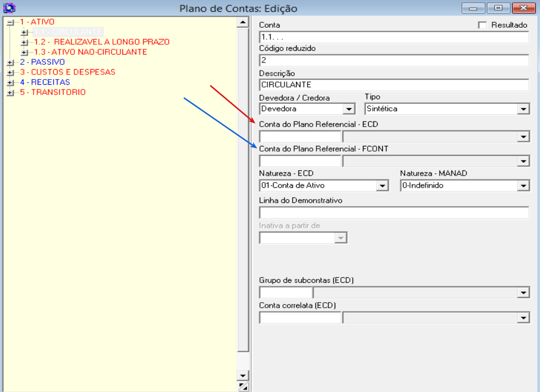Image resolution: width=540 pixels, height=392 pixels.
Task: Expand the 2 - PASSIVO tree node
Action: 10,63
